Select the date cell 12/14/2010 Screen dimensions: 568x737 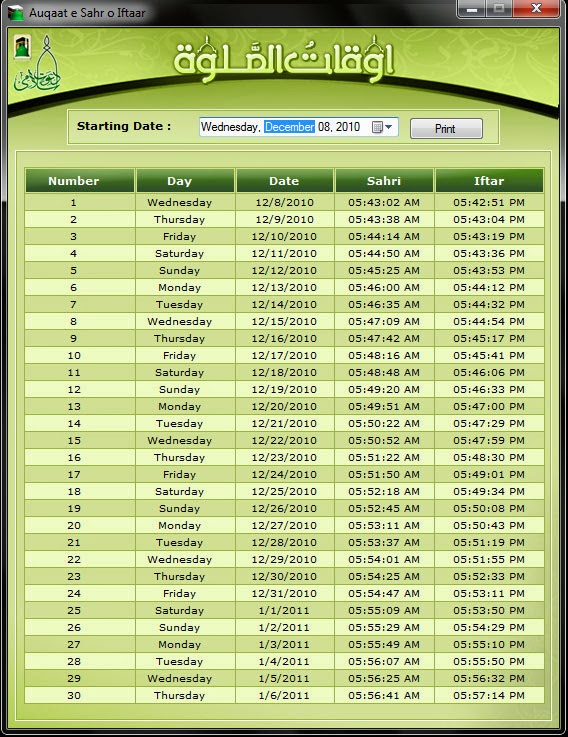(284, 305)
